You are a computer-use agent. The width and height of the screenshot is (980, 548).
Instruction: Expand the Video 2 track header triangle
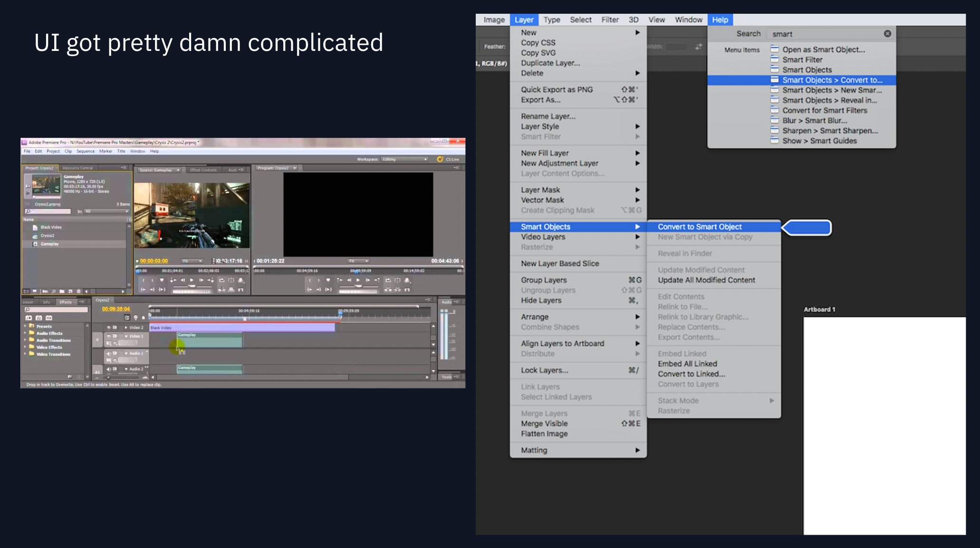(126, 327)
